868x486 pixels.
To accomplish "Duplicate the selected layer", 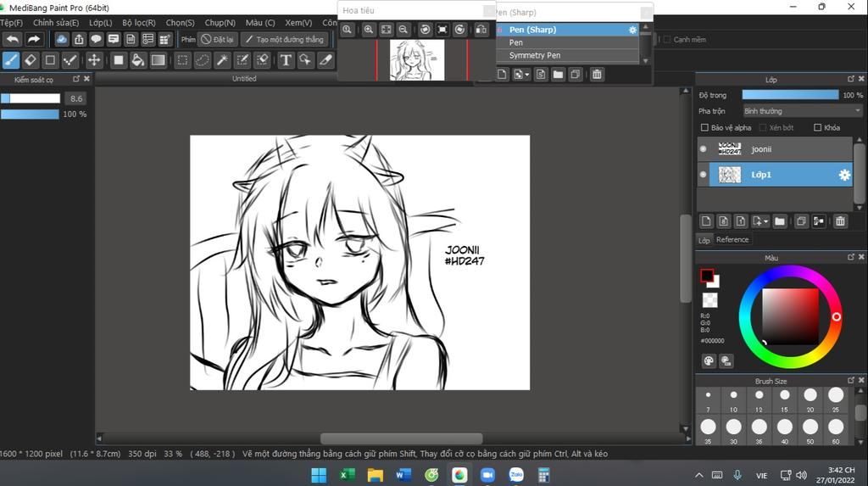I will click(800, 221).
